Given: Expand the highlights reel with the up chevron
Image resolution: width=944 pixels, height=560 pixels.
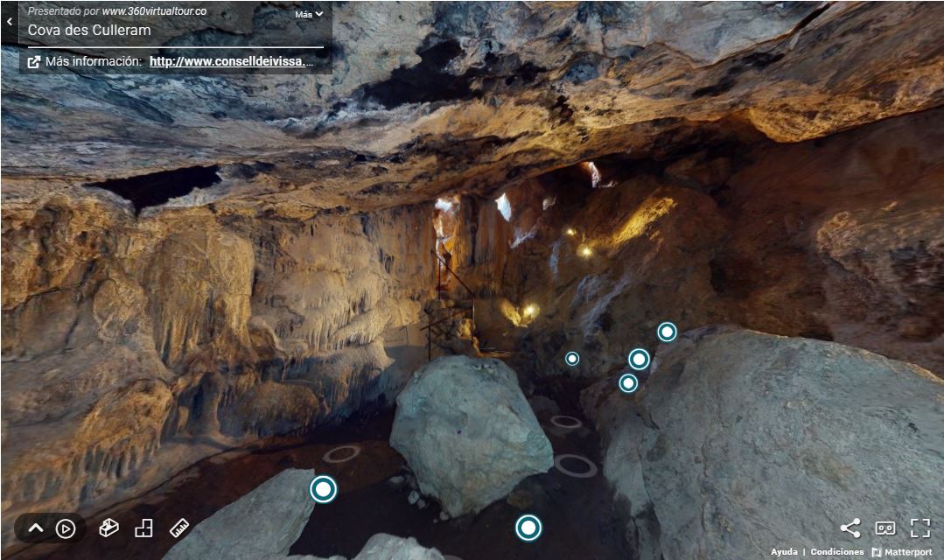Looking at the screenshot, I should pyautogui.click(x=36, y=528).
